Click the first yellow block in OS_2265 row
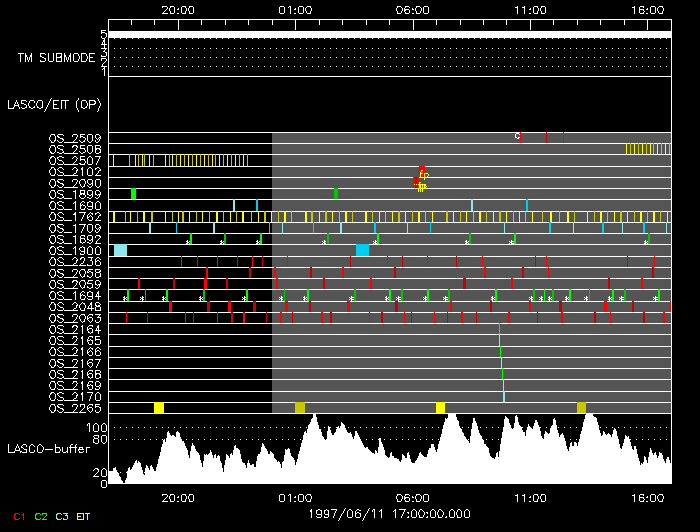The width and height of the screenshot is (700, 532). click(159, 408)
